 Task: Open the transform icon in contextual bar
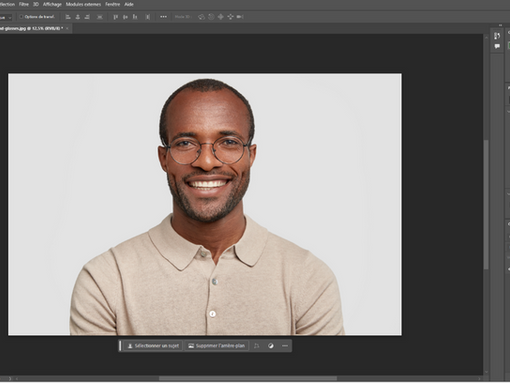click(x=256, y=346)
